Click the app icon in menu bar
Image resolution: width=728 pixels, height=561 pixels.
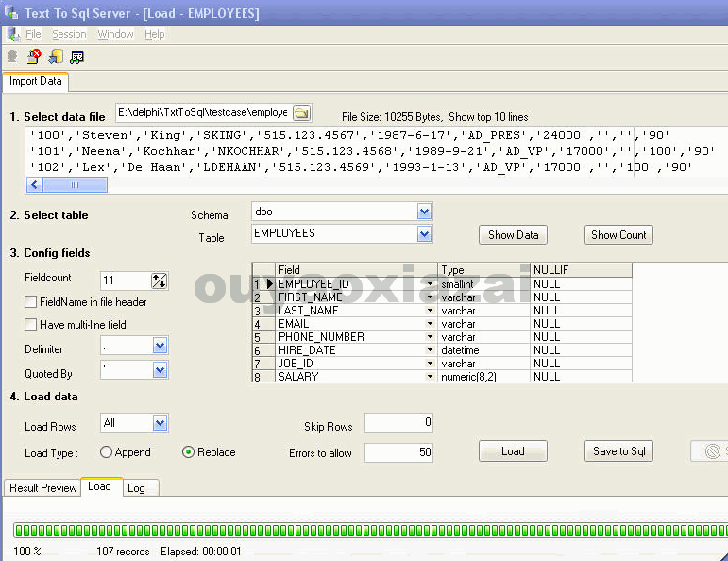(13, 34)
